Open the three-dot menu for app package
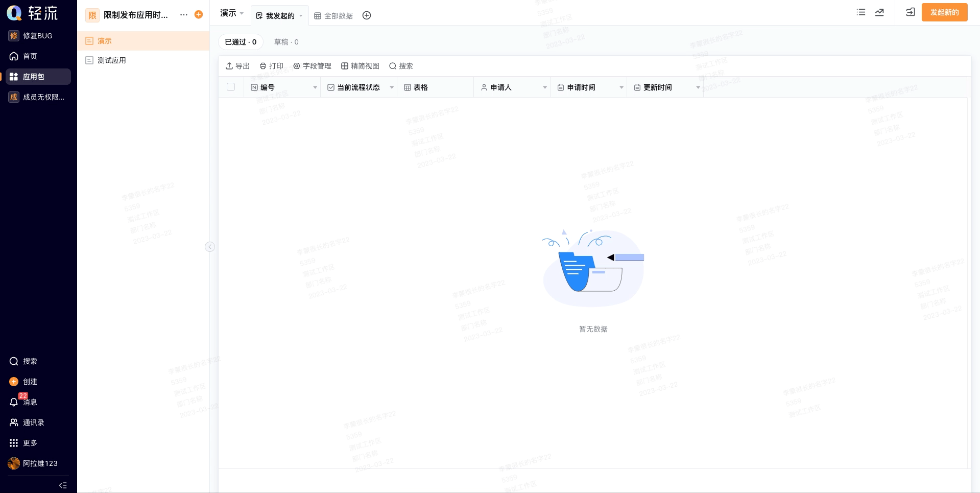Viewport: 980px width, 493px height. click(x=184, y=15)
